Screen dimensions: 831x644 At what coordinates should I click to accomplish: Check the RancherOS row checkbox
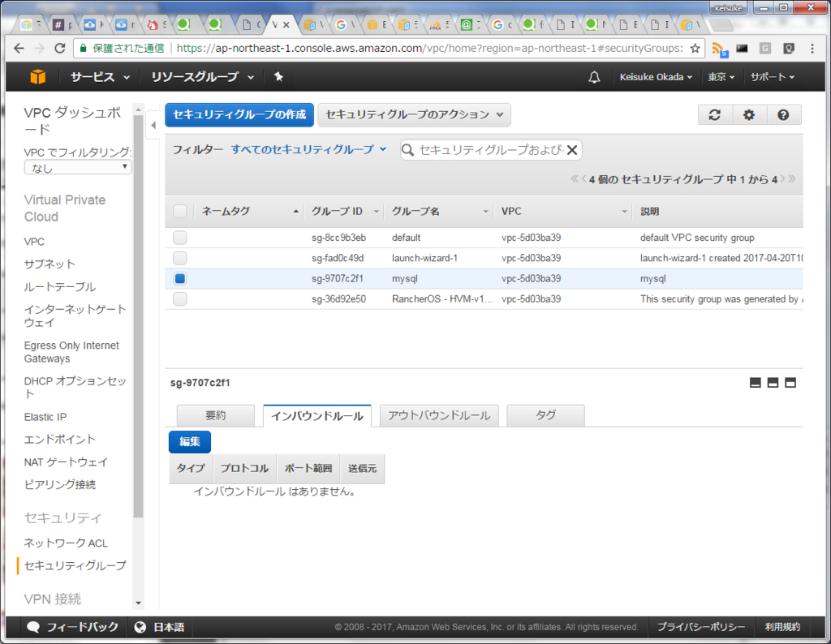coord(180,299)
